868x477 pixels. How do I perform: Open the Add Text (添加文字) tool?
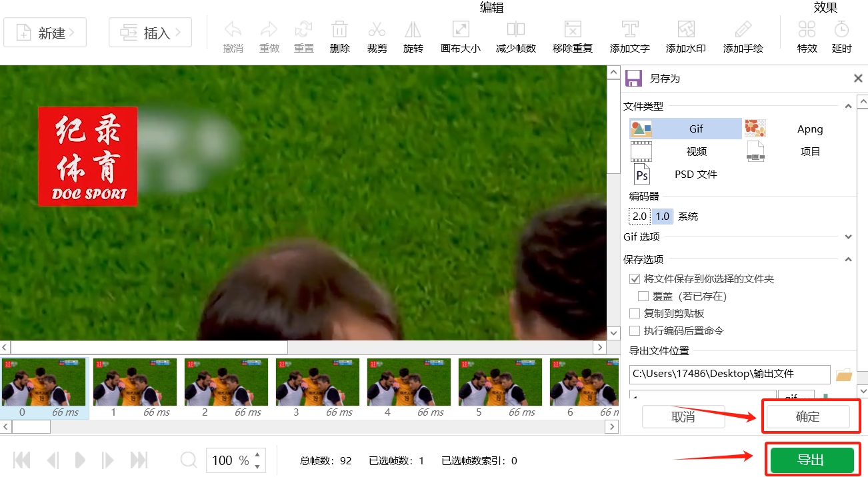629,37
